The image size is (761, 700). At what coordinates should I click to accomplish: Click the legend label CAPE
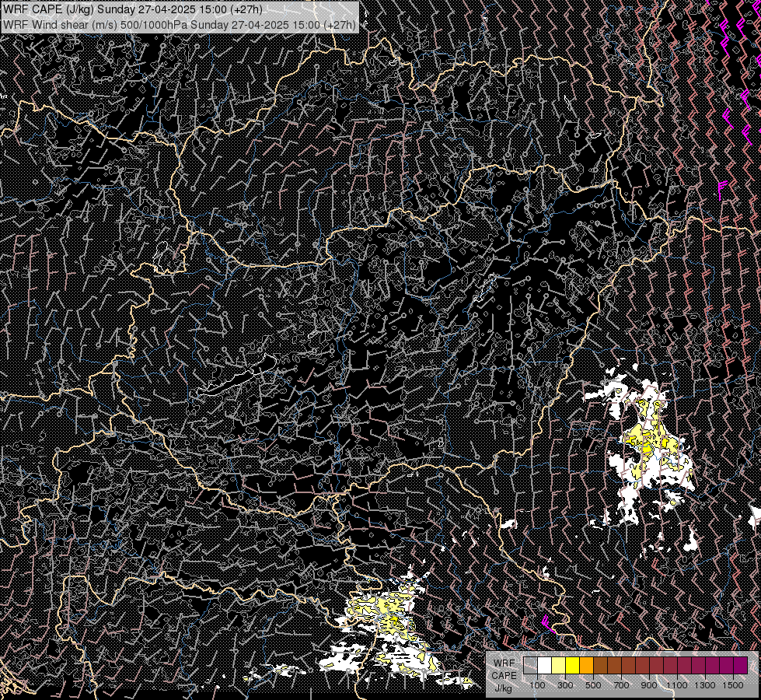504,676
